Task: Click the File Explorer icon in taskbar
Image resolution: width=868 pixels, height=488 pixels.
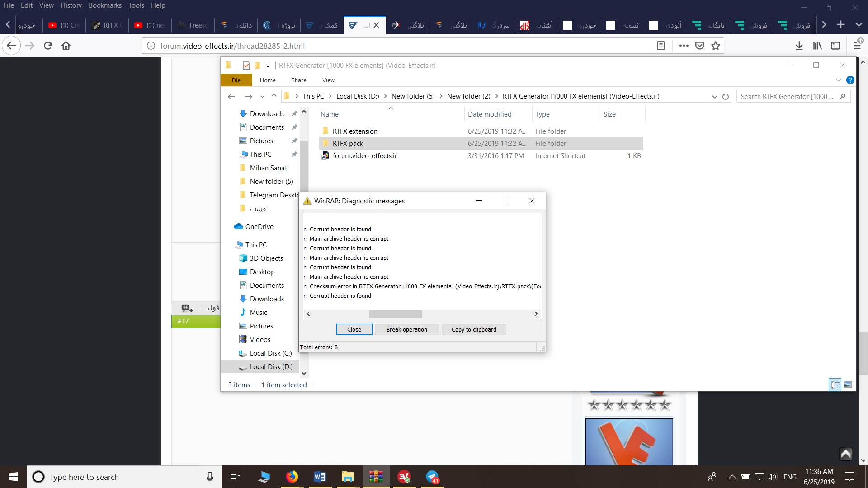Action: [x=348, y=477]
